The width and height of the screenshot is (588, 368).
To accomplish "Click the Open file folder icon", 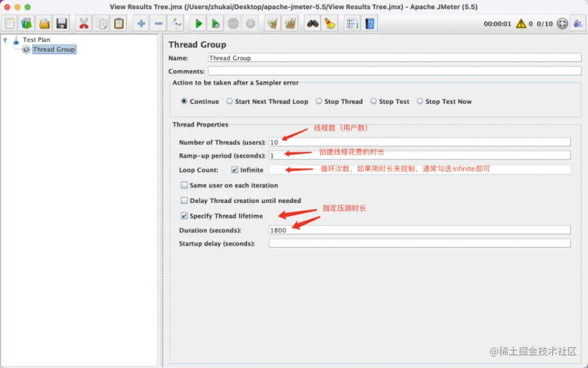I will pos(44,23).
